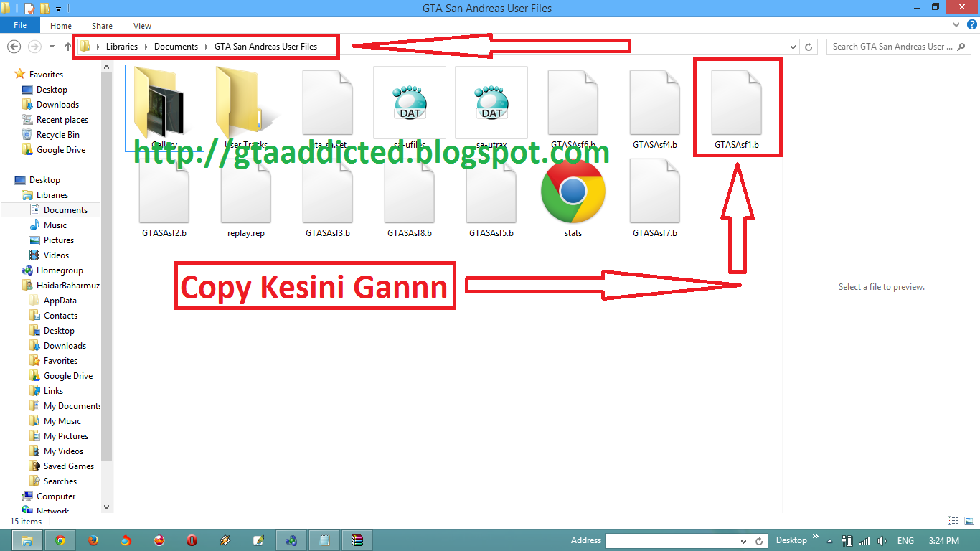Image resolution: width=980 pixels, height=551 pixels.
Task: Open Google Drive under Favorites
Action: tap(61, 150)
